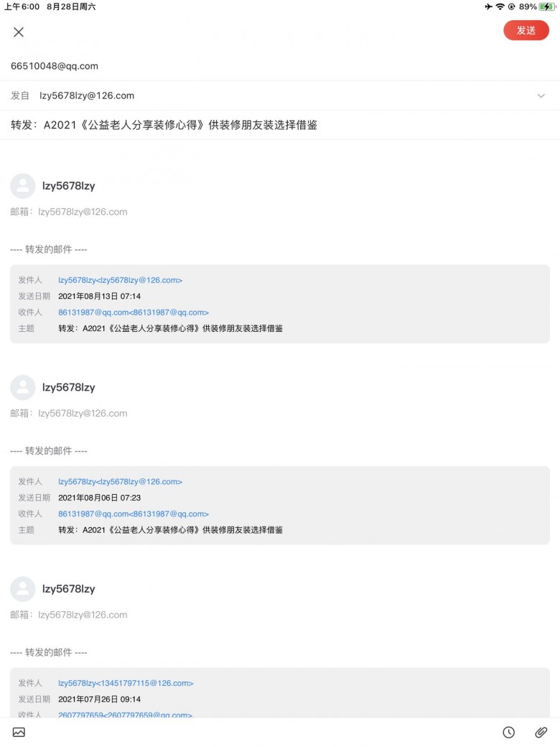Open sender link in 08月06日 forwarded mail
Image resolution: width=560 pixels, height=747 pixels.
(x=120, y=482)
